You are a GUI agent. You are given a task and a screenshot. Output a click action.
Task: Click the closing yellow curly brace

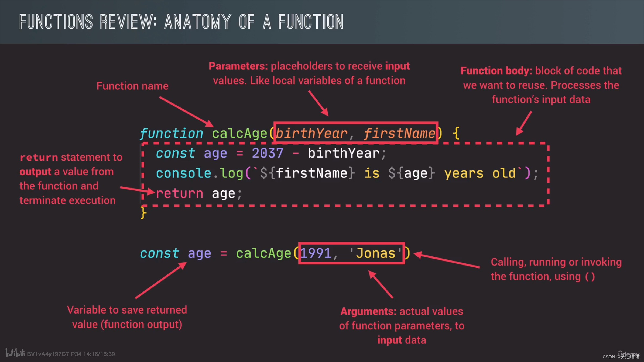point(143,213)
